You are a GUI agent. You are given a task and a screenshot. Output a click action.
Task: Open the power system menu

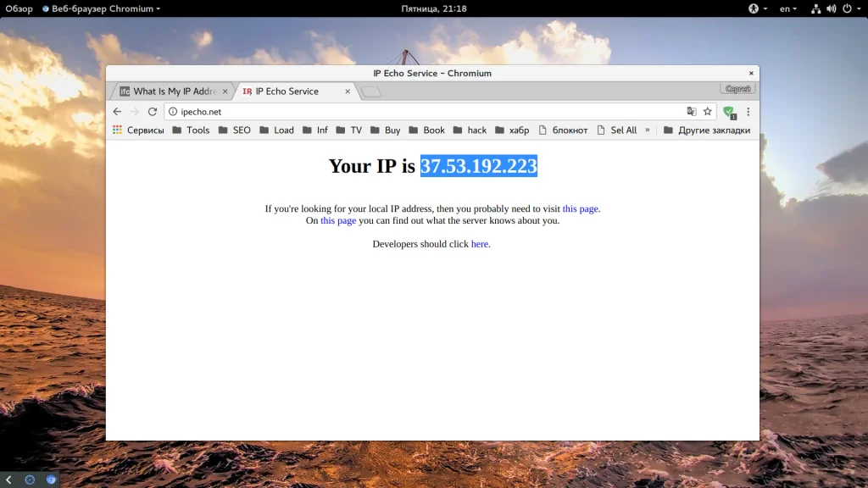coord(851,8)
